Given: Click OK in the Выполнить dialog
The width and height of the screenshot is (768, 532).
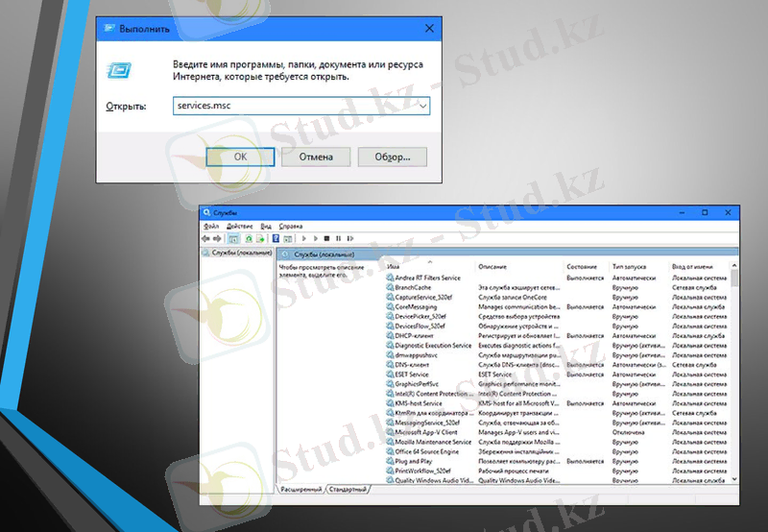Looking at the screenshot, I should pyautogui.click(x=240, y=156).
